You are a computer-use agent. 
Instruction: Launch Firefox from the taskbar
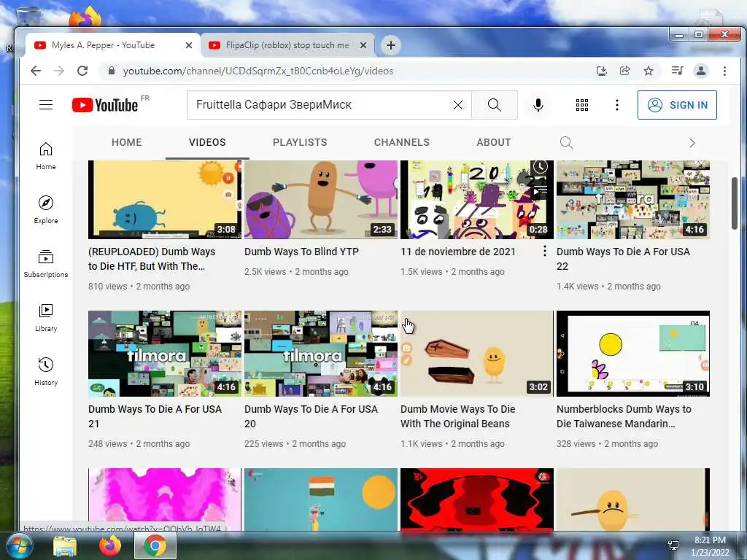(110, 545)
